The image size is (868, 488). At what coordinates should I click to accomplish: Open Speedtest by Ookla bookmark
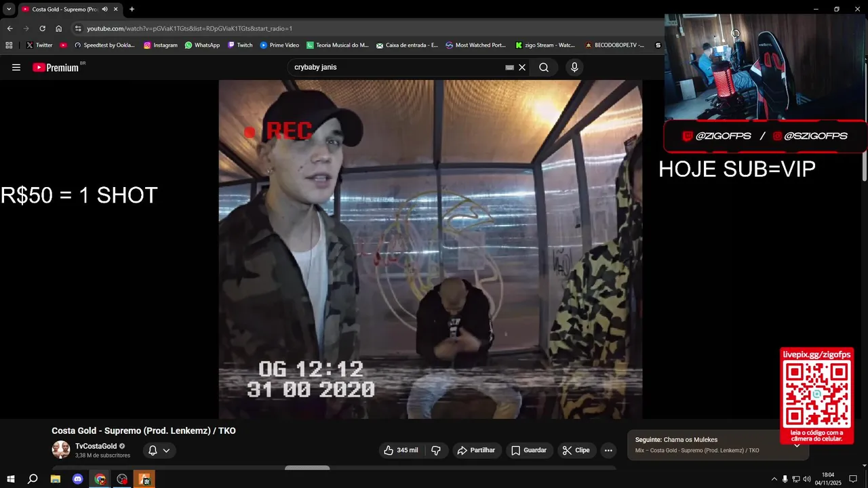coord(104,45)
